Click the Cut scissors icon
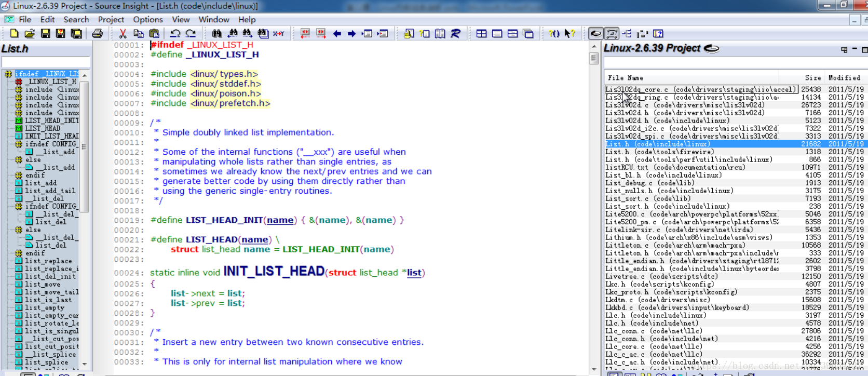This screenshot has width=868, height=376. pos(123,34)
